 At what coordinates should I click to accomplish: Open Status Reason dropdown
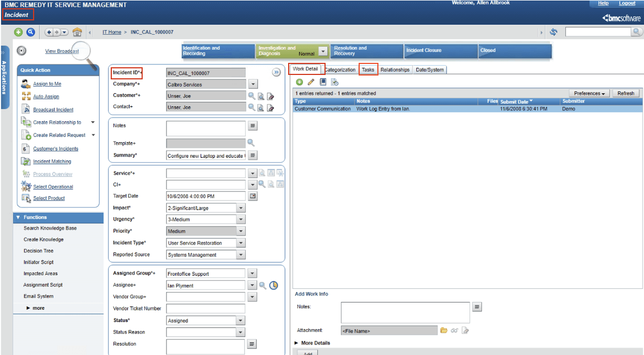241,332
